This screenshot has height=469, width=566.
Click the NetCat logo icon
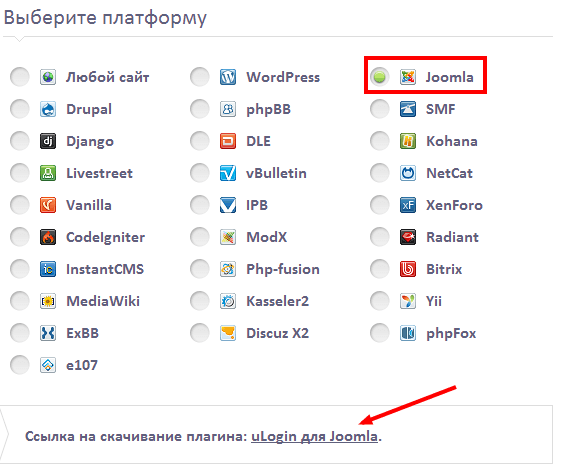click(x=408, y=173)
